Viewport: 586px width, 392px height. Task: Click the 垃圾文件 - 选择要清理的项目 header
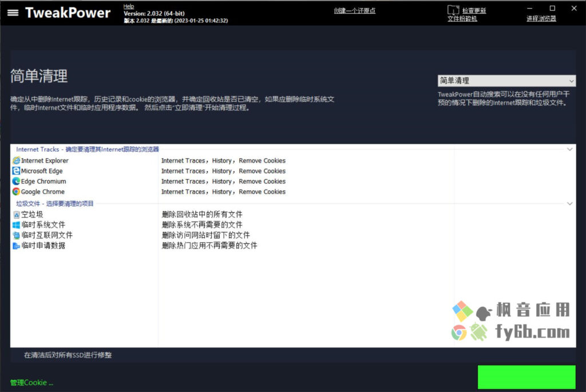coord(54,204)
